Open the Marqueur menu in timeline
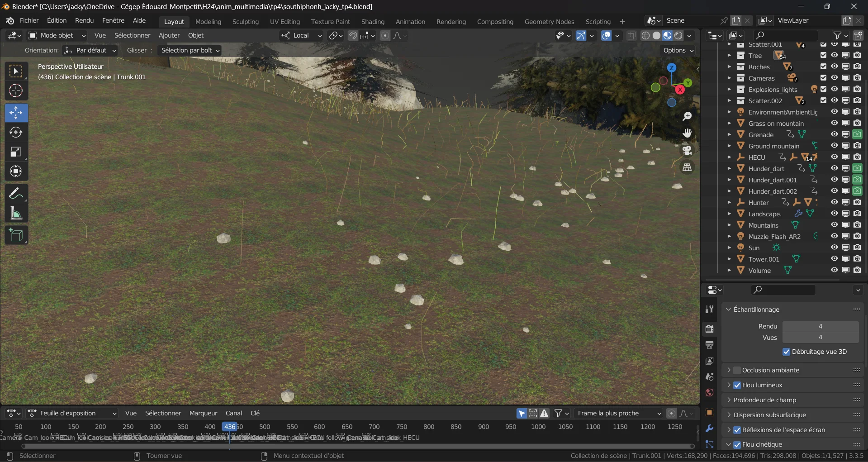 tap(203, 413)
